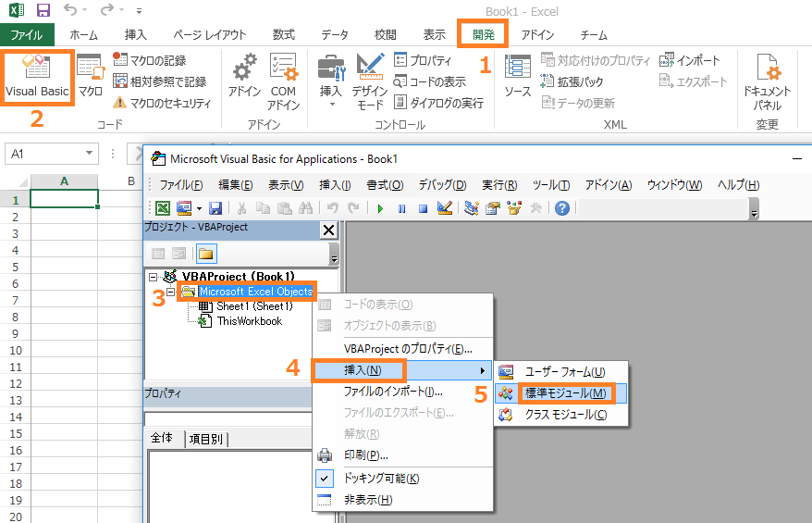
Task: Collapse the VBAProject (Book1) tree node
Action: click(154, 276)
